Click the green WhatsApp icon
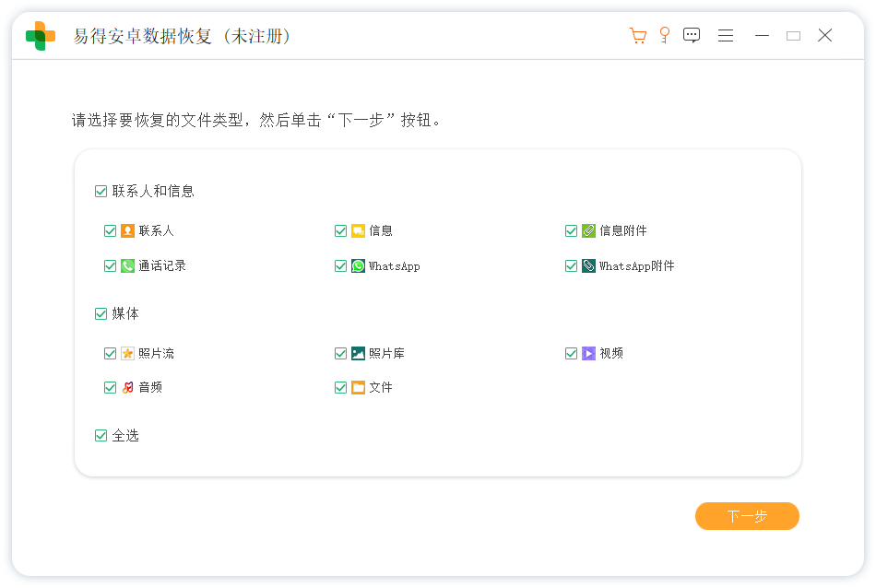The width and height of the screenshot is (876, 588). (x=357, y=265)
